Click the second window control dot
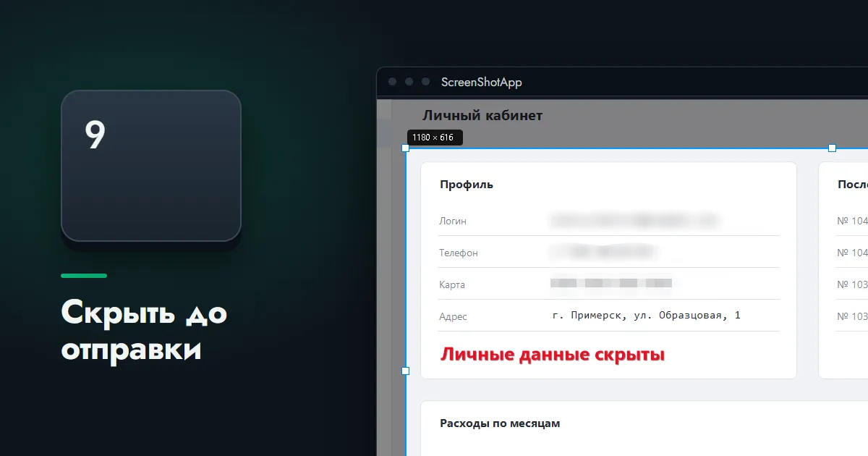The height and width of the screenshot is (456, 868). point(409,82)
